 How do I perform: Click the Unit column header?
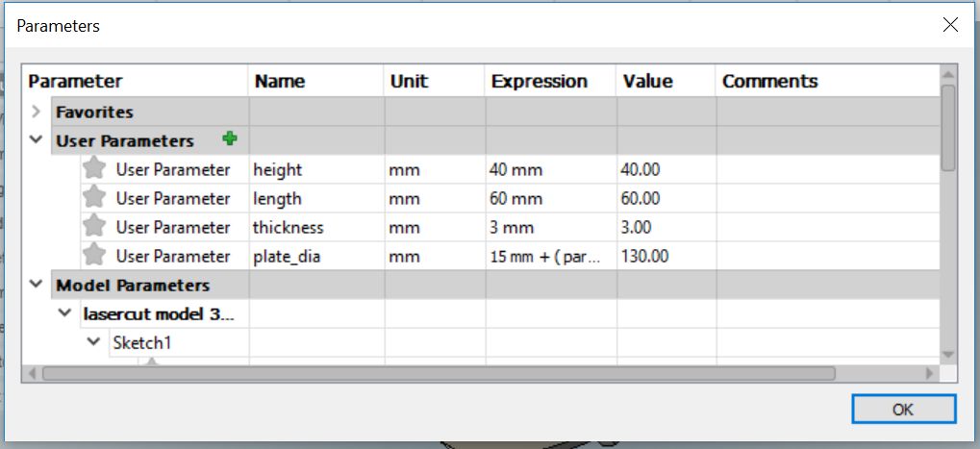[435, 81]
